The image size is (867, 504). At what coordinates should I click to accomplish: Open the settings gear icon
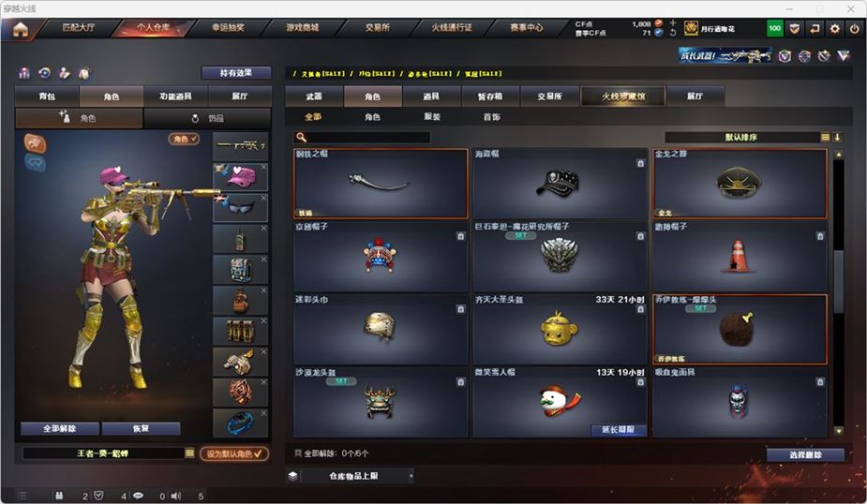point(834,28)
